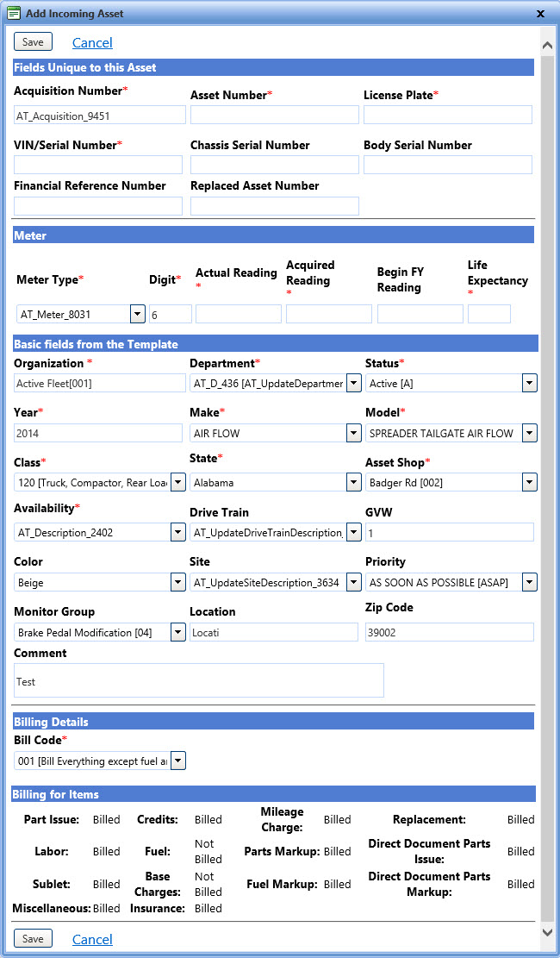Screen dimensions: 560x958
Task: Open the Bill Code dropdown
Action: [177, 761]
